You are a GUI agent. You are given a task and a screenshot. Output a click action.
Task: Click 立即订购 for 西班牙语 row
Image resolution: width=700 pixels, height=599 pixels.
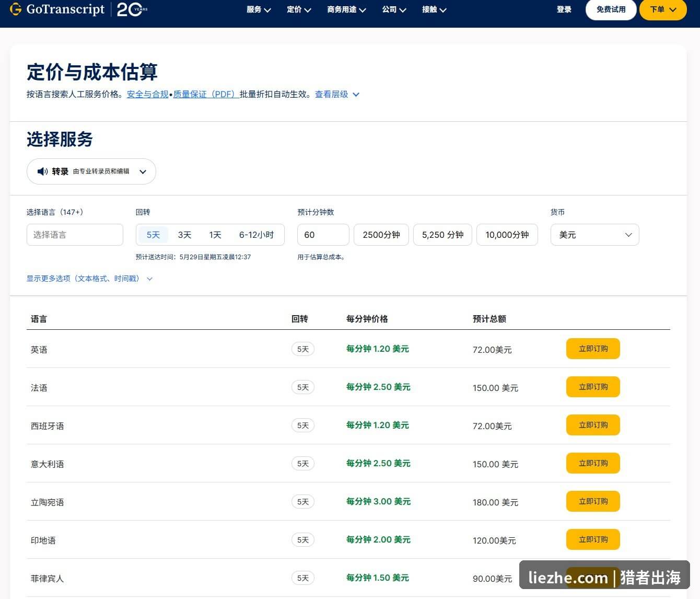coord(593,425)
